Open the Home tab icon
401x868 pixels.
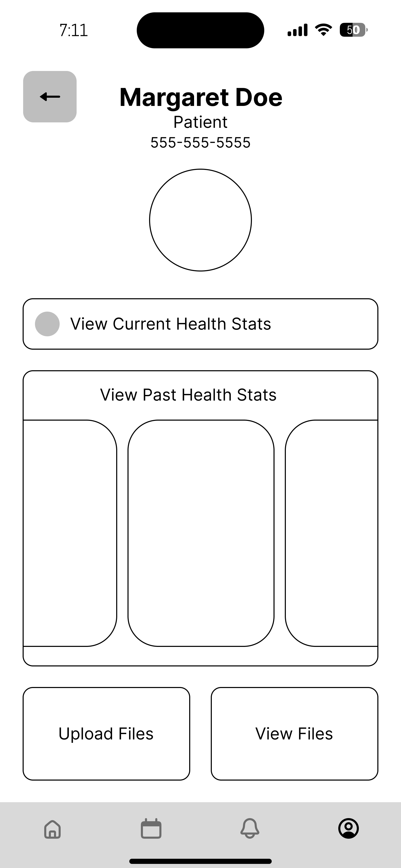pyautogui.click(x=53, y=829)
